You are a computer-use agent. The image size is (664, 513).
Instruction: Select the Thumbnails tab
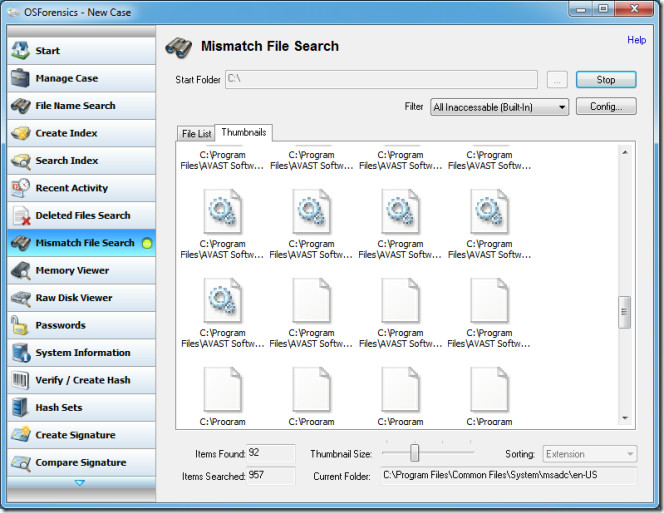coord(243,133)
